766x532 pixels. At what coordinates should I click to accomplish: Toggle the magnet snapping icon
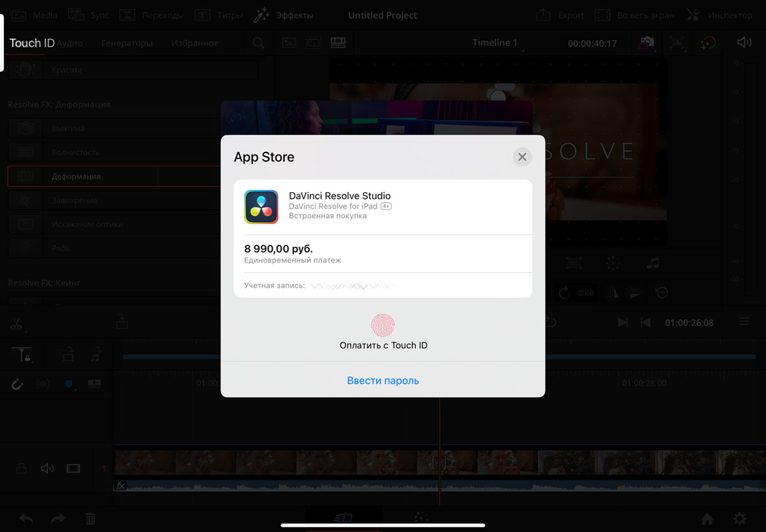pyautogui.click(x=17, y=385)
